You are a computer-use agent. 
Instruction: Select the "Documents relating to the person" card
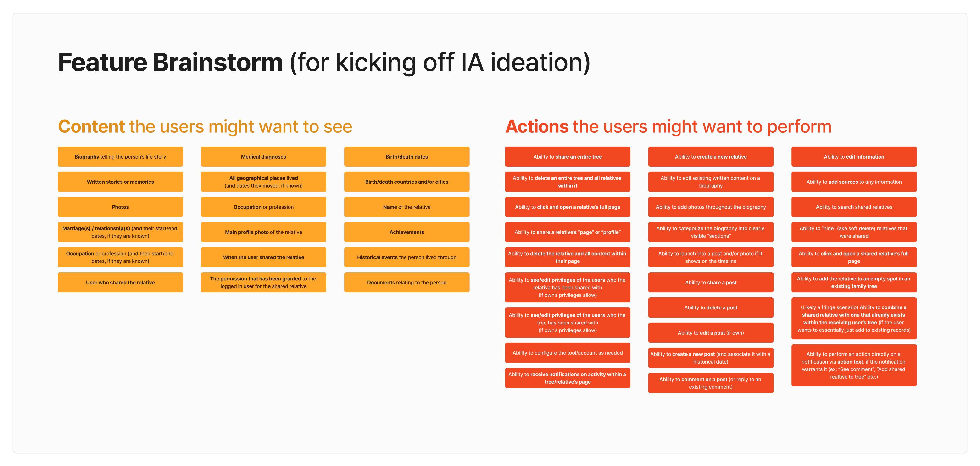[x=406, y=282]
